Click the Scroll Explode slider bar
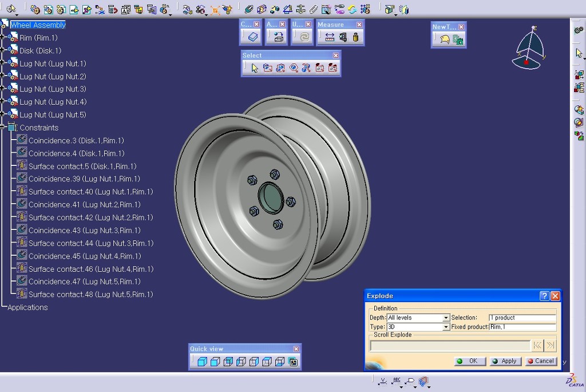586x392 pixels. 450,345
